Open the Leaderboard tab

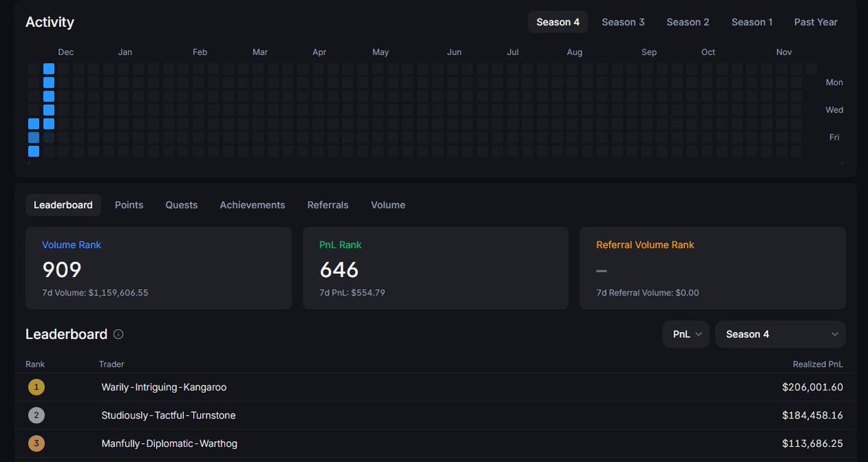click(63, 205)
